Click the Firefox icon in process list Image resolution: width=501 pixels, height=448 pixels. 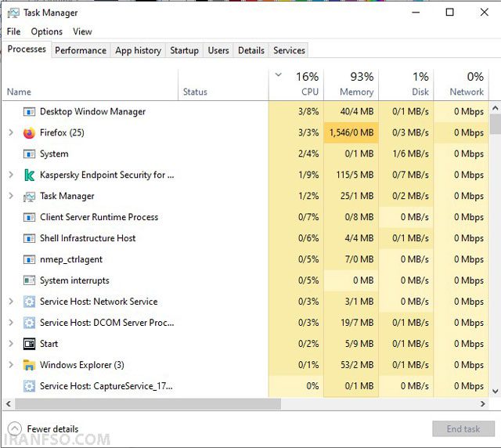point(29,132)
